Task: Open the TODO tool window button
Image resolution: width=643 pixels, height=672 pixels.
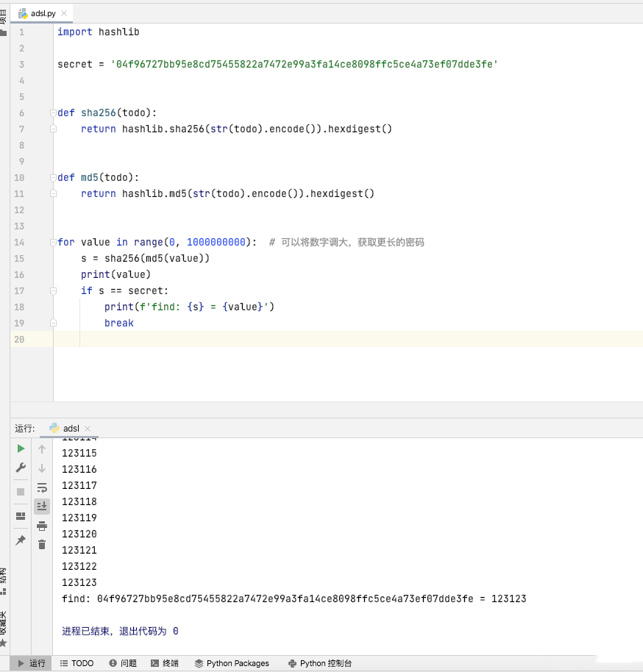Action: click(77, 663)
